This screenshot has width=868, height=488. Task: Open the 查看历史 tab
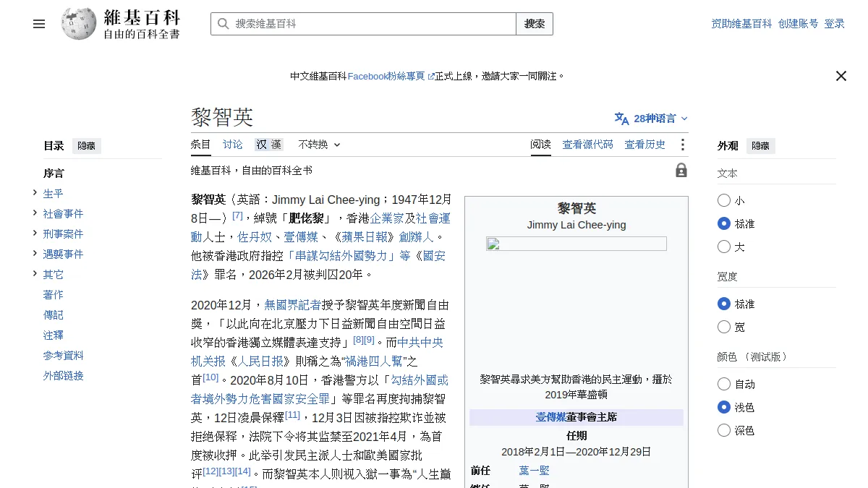tap(645, 145)
